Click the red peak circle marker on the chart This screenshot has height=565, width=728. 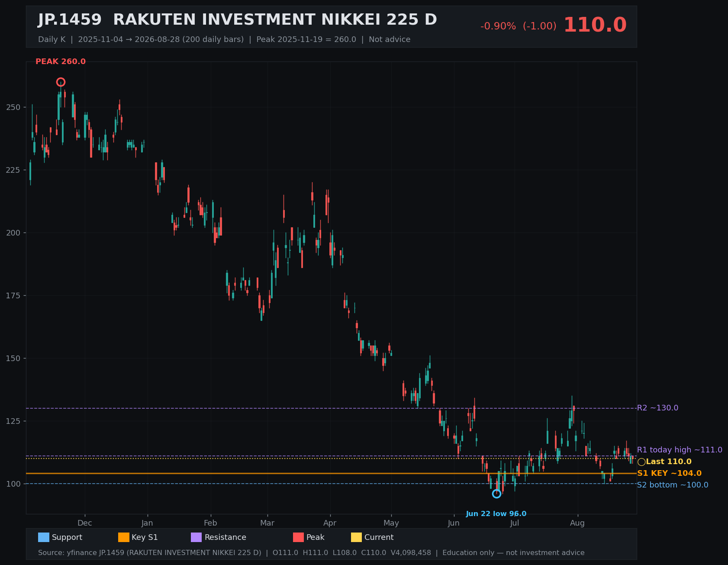pos(61,82)
